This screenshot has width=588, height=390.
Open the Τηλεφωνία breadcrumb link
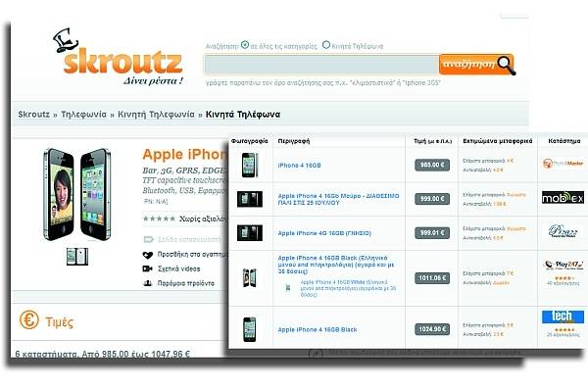(83, 115)
